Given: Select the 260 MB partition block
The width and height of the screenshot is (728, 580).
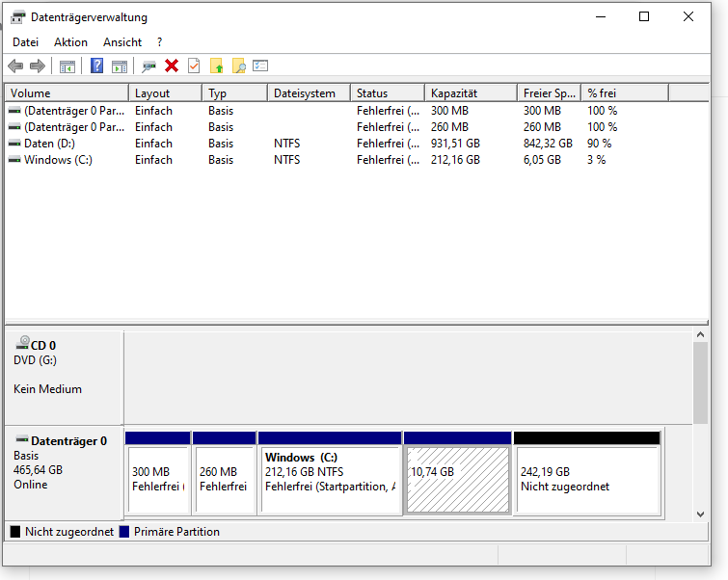Looking at the screenshot, I should point(225,473).
